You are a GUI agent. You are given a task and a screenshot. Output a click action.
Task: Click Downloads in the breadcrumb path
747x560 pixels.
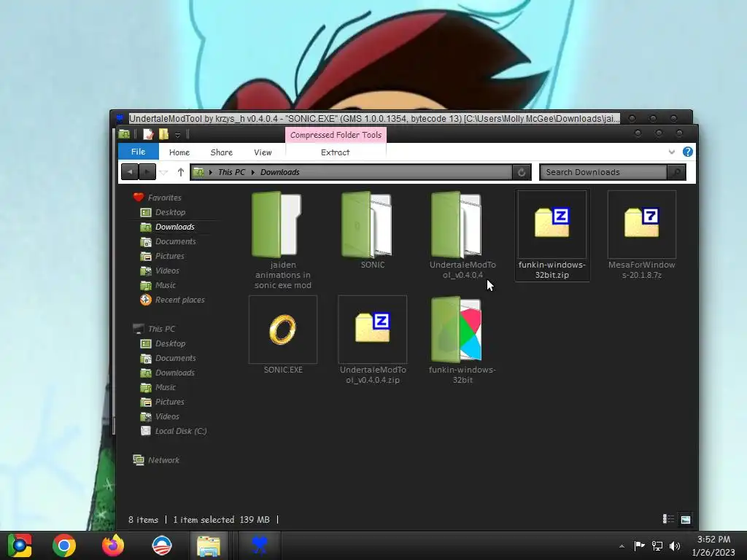pos(279,172)
